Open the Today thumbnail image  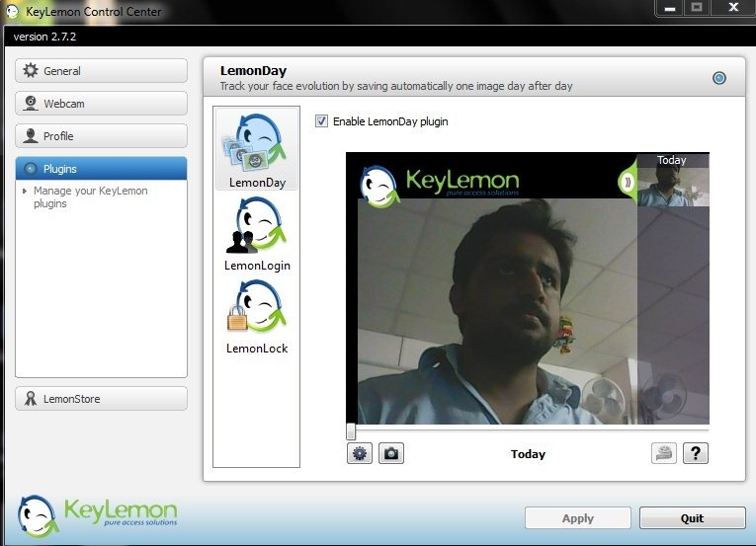coord(673,187)
